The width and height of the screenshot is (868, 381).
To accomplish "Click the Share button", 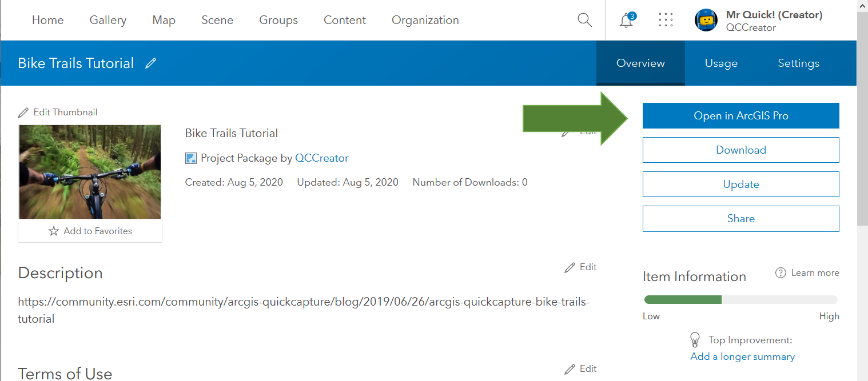I will pos(741,218).
